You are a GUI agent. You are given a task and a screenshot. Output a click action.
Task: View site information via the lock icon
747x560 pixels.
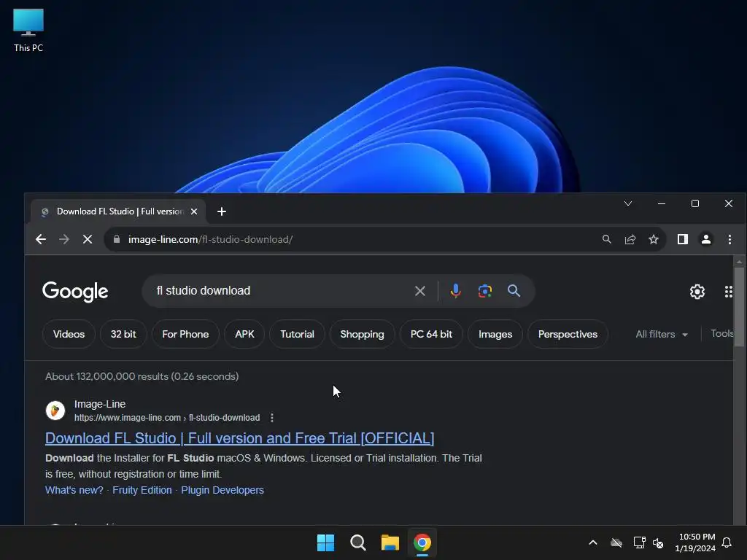pos(116,239)
